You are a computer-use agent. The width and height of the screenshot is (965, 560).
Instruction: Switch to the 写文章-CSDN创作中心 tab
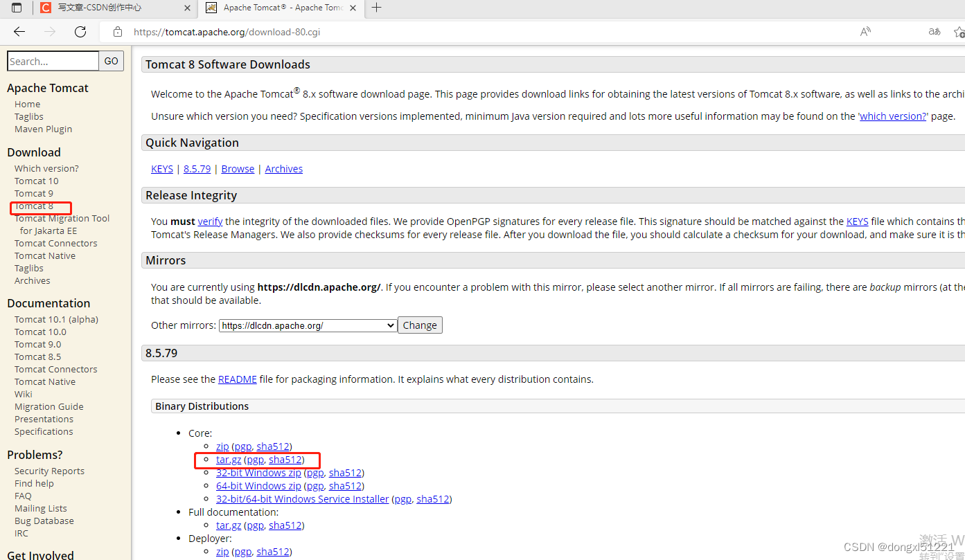point(100,8)
